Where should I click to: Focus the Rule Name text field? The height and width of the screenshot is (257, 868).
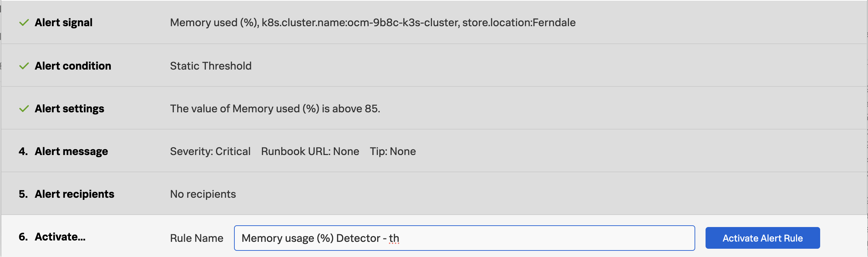464,238
